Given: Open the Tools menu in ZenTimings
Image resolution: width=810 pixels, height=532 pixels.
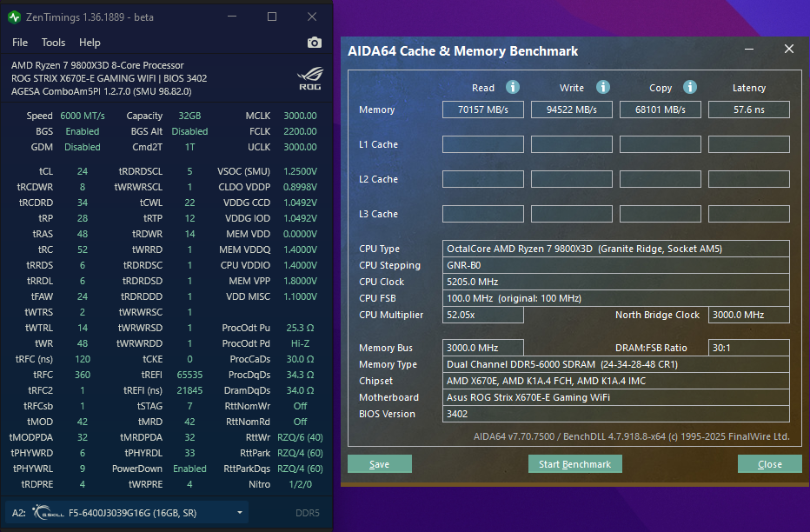Looking at the screenshot, I should (x=53, y=43).
